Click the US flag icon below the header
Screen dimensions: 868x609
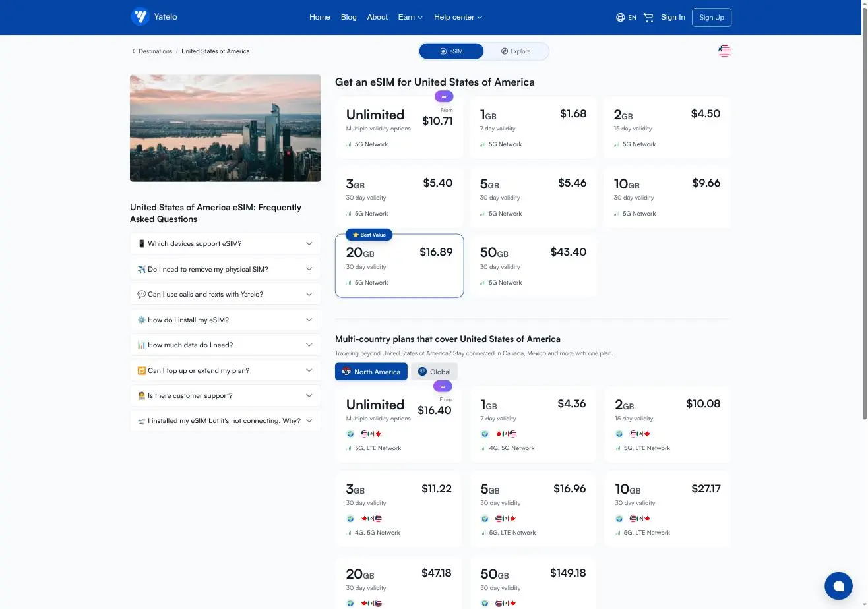724,51
